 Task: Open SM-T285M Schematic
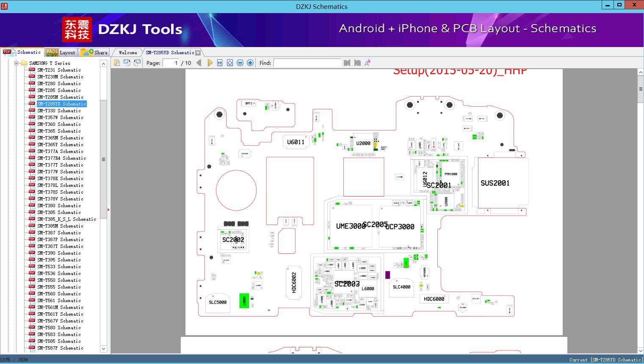[60, 97]
